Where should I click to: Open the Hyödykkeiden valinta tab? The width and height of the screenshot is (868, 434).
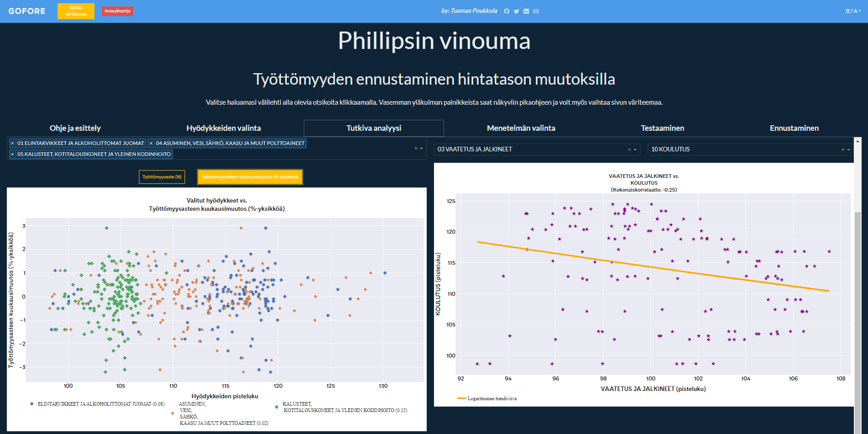pyautogui.click(x=223, y=128)
